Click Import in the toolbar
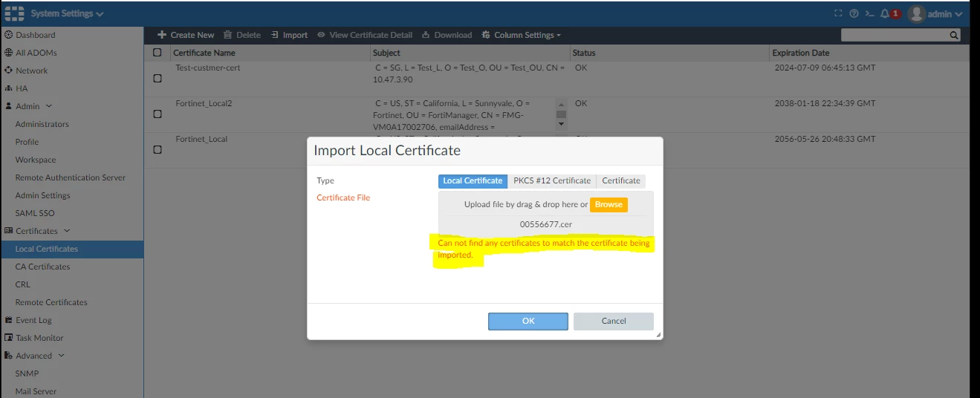 click(289, 35)
